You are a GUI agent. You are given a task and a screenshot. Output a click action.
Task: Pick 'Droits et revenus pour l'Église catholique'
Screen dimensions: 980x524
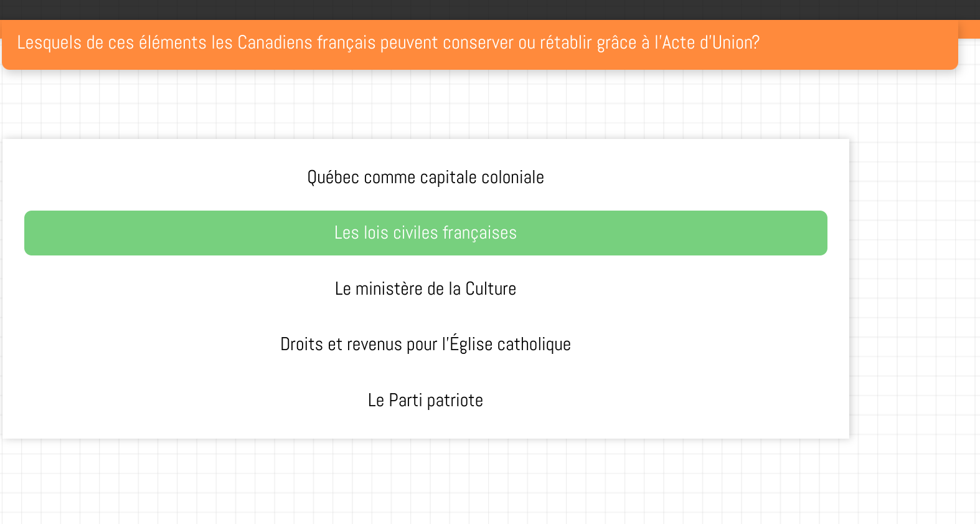pos(425,345)
